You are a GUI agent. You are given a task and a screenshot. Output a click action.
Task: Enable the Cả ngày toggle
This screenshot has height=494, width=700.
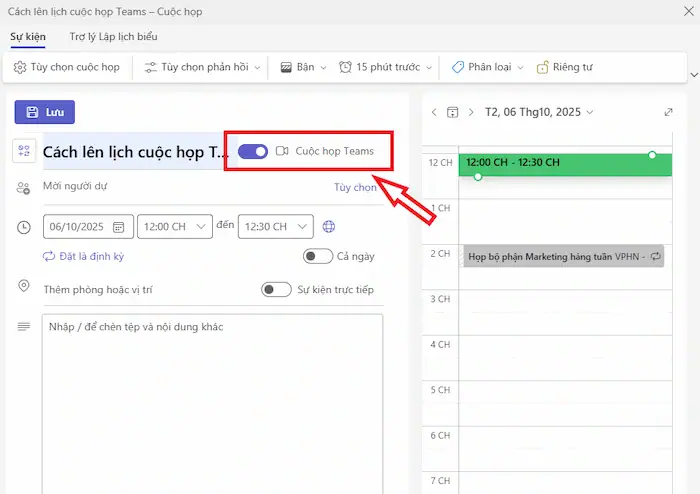click(317, 256)
